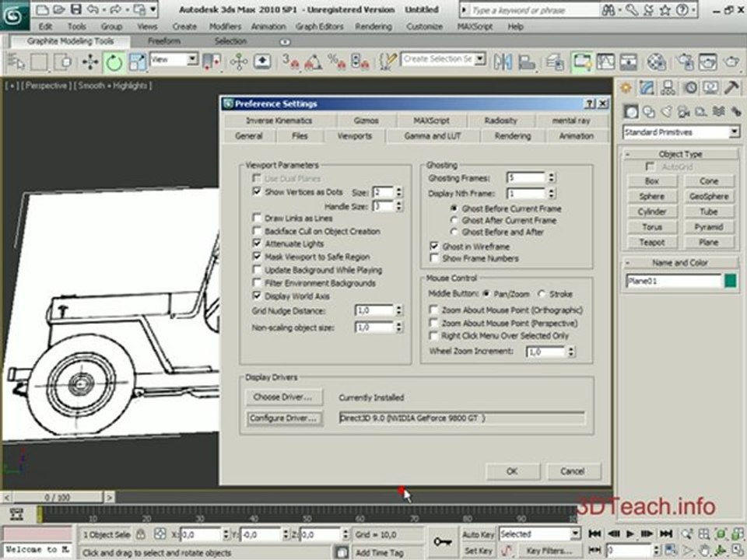Select the Stroke middle button option

[x=542, y=294]
